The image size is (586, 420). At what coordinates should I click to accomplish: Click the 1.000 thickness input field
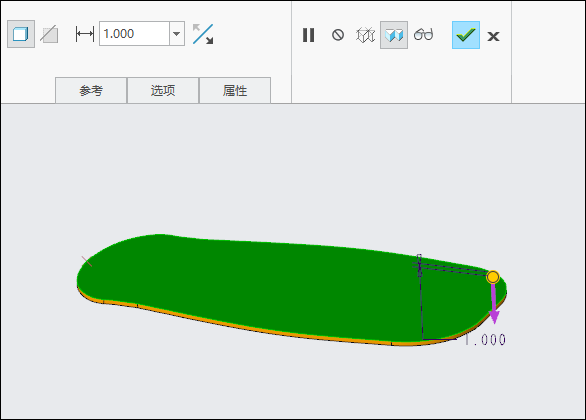[x=135, y=34]
